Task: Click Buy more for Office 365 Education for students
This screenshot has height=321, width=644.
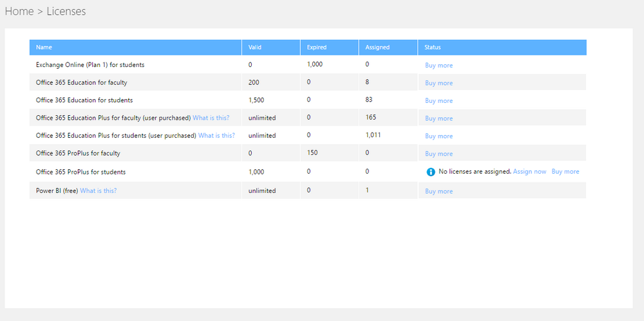Action: click(x=439, y=100)
